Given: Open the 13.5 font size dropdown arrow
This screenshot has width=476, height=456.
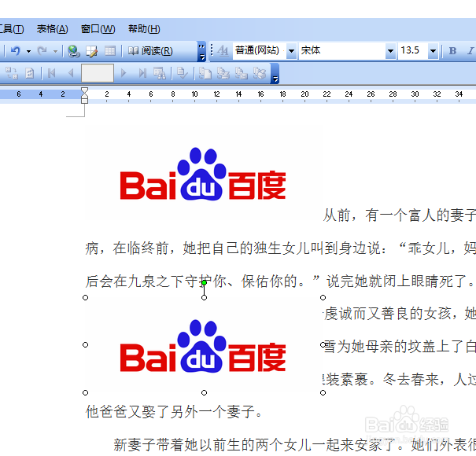Looking at the screenshot, I should click(434, 50).
